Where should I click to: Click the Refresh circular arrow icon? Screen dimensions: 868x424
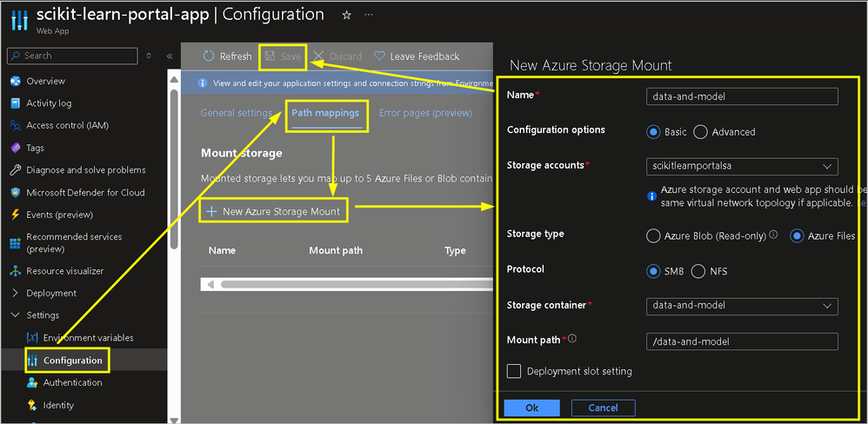[208, 56]
